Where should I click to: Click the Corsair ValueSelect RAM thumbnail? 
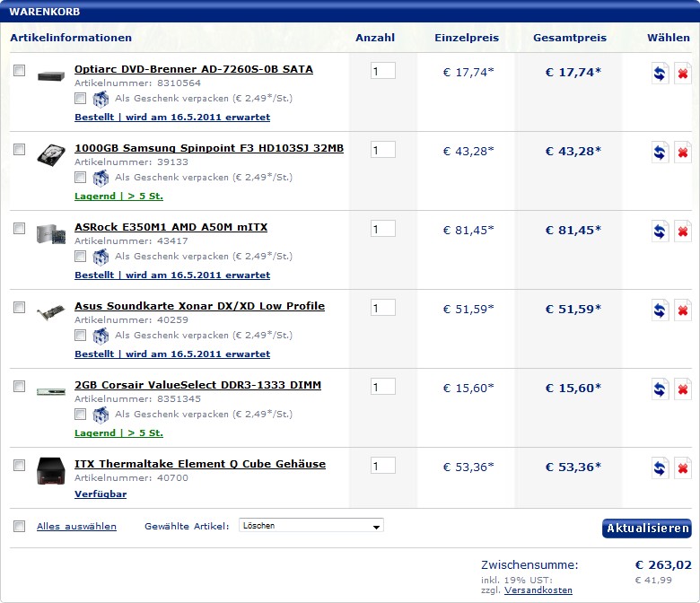[51, 391]
